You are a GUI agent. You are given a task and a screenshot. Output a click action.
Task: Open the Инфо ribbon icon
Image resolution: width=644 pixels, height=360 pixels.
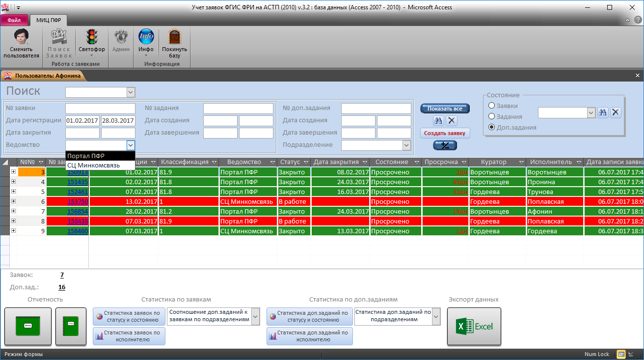pyautogui.click(x=146, y=38)
